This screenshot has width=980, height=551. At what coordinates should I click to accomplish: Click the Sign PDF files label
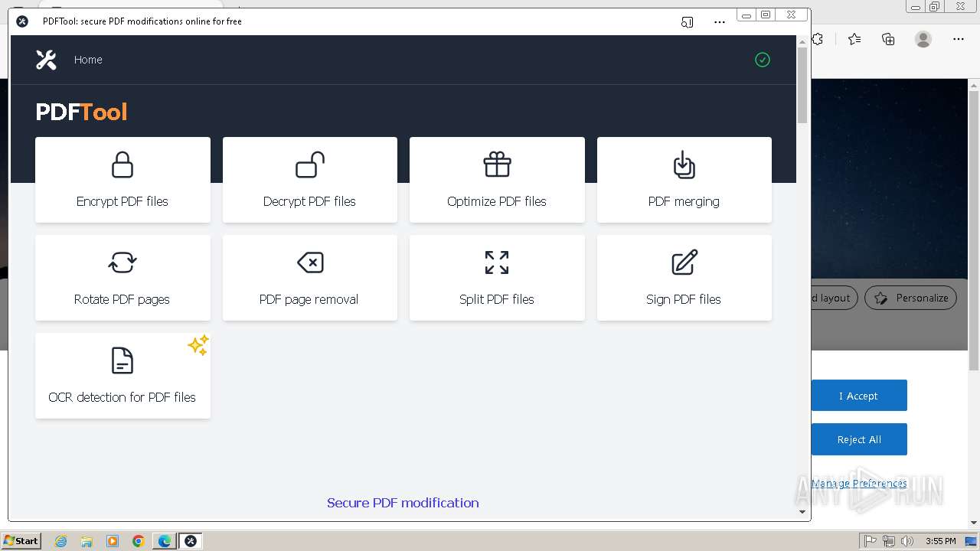coord(684,299)
